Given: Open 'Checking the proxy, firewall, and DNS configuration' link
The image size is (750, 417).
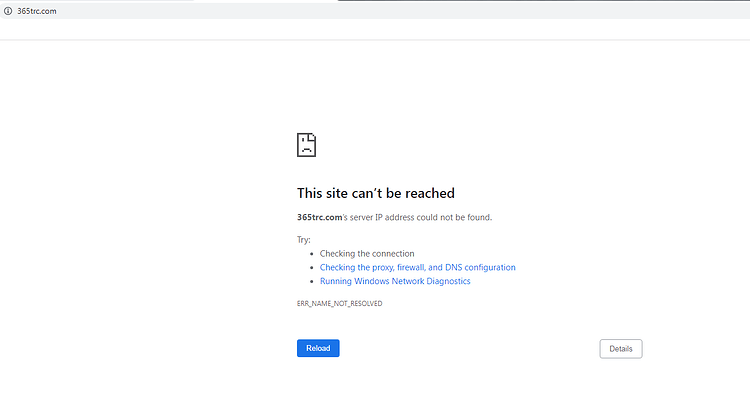Looking at the screenshot, I should point(418,267).
